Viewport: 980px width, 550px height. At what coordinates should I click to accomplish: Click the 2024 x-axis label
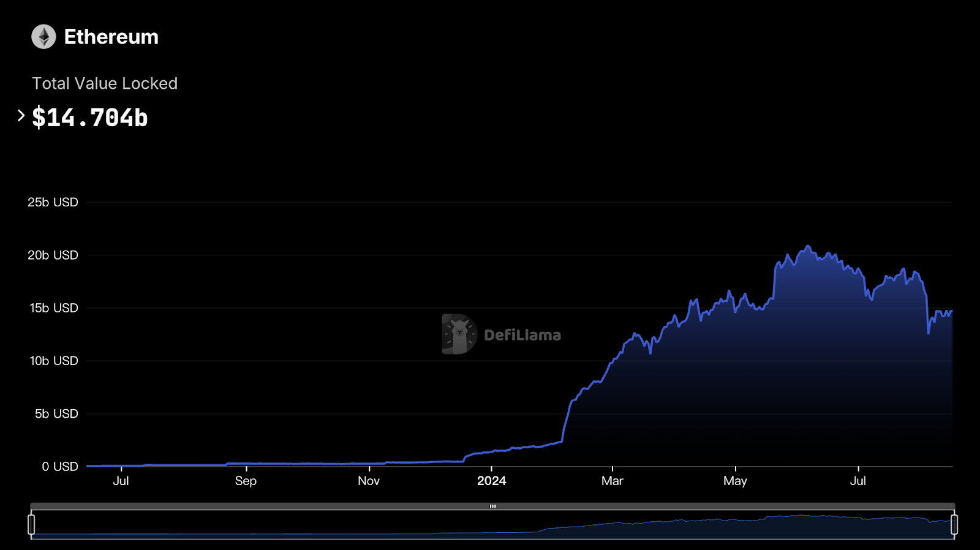click(492, 481)
